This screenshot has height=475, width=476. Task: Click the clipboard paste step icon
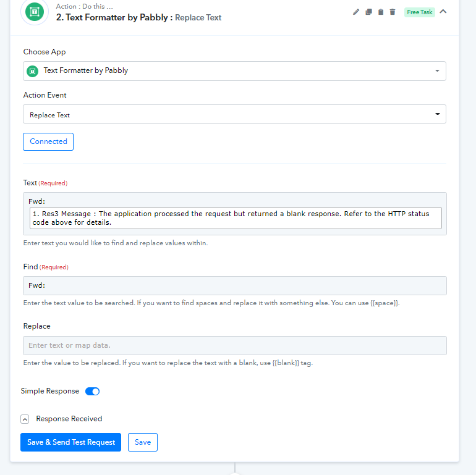point(381,12)
